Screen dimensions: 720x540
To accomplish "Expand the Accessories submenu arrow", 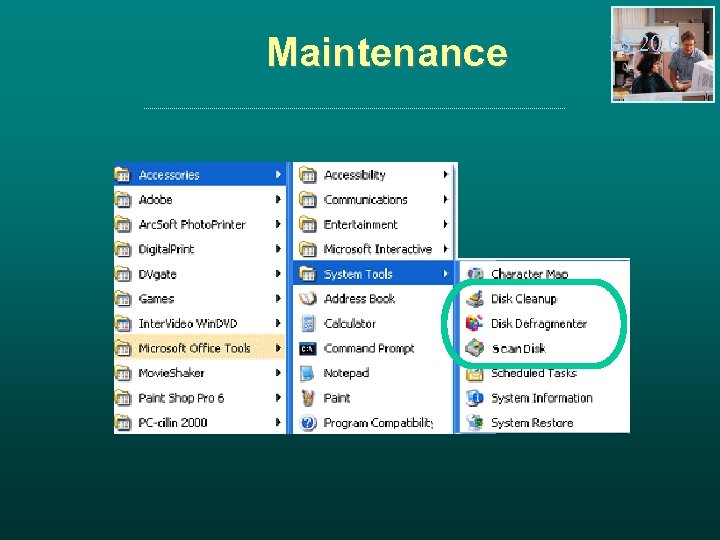I will pos(278,174).
